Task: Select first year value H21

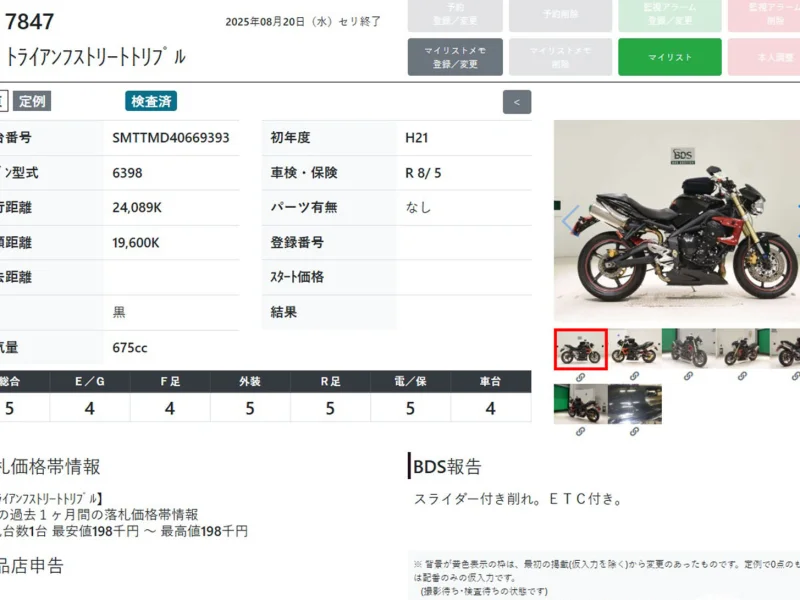Action: (417, 138)
